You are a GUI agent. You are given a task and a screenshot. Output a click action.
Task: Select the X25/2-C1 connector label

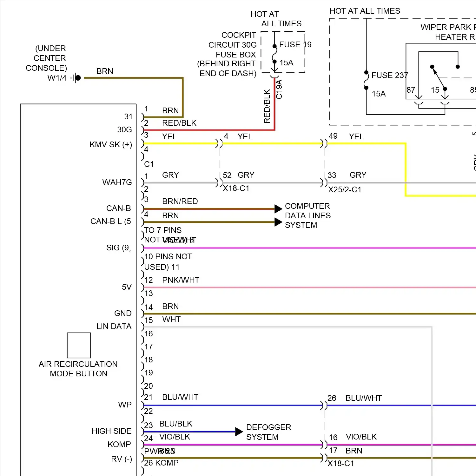(345, 189)
